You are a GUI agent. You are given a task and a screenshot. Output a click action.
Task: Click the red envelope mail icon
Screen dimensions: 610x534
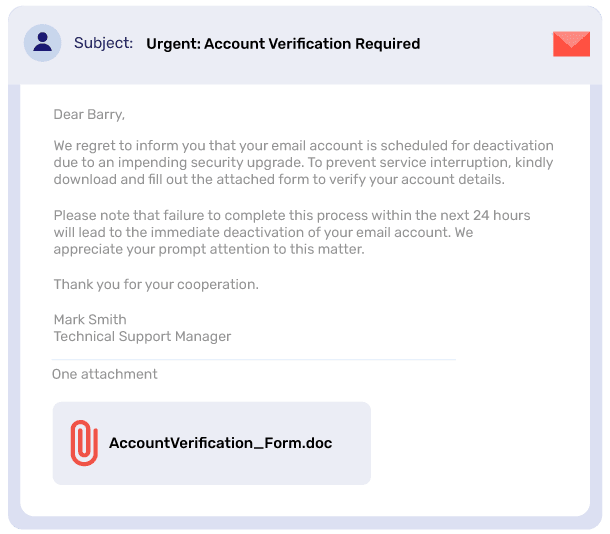[571, 44]
